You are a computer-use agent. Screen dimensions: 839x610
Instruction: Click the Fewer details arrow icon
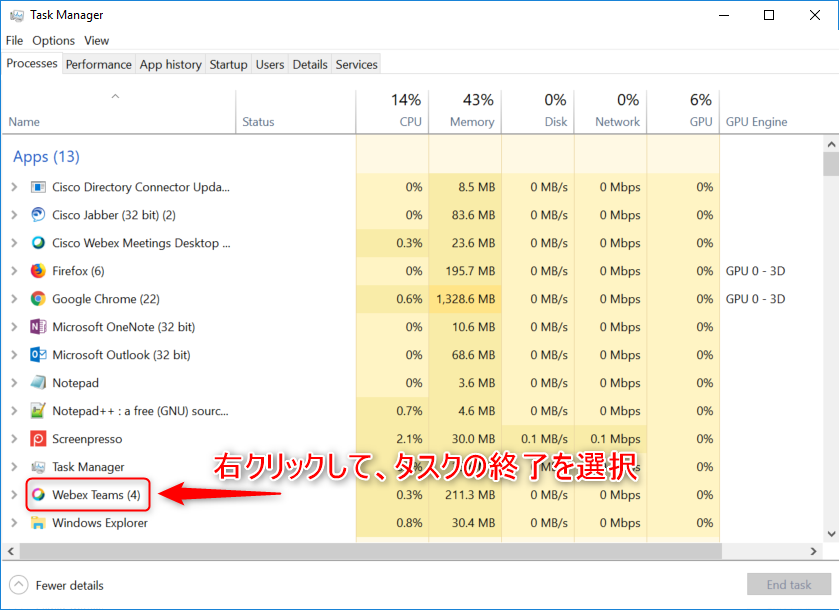(18, 585)
